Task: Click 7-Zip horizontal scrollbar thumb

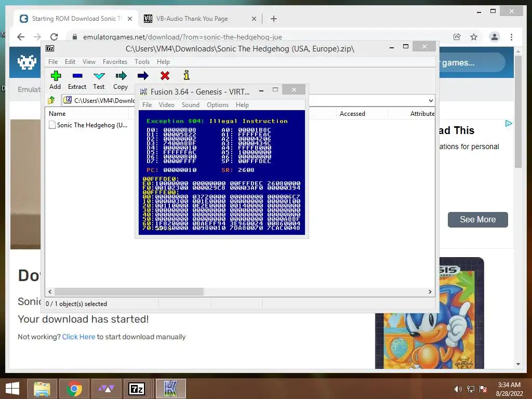Action: (129, 292)
